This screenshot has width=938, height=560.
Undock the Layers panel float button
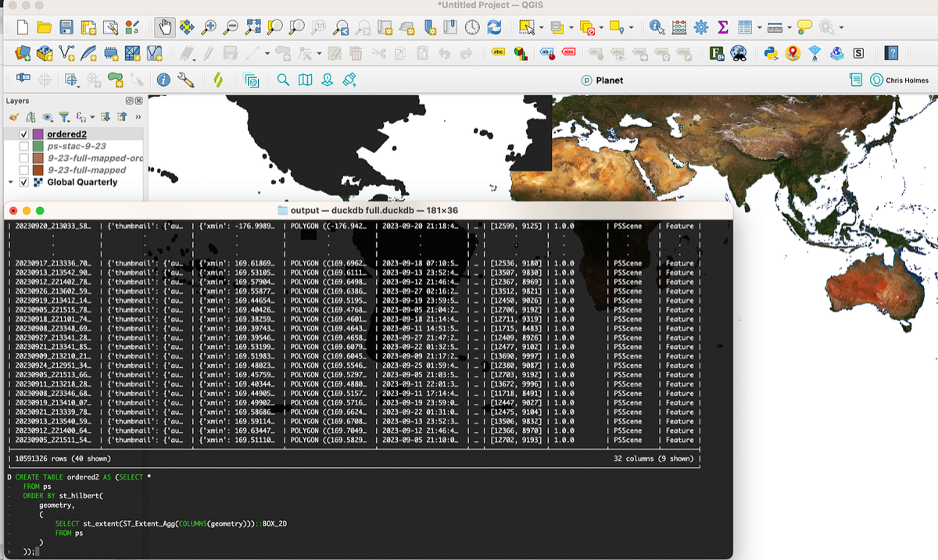(130, 101)
